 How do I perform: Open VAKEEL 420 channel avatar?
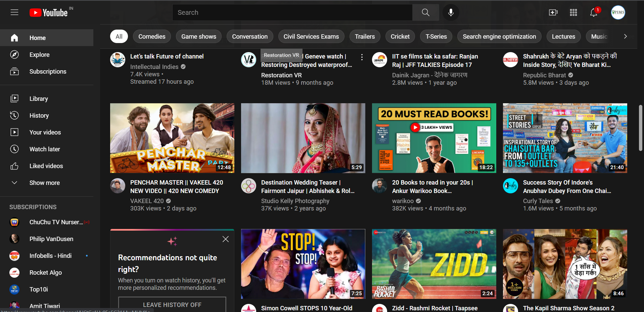pos(118,186)
